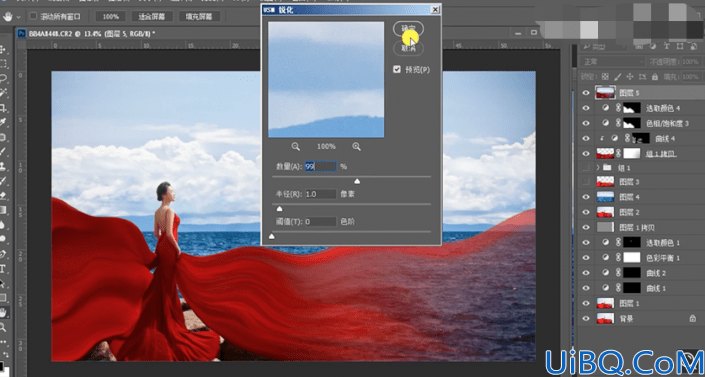Adjust the 数量 amount slider handle
This screenshot has height=377, width=705.
pos(357,181)
